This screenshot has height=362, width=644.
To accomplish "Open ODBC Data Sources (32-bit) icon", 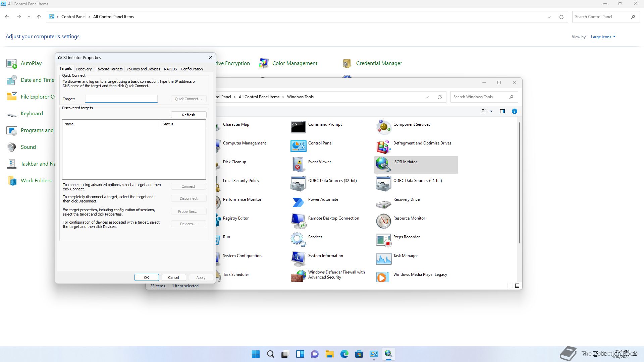I will pos(298,183).
